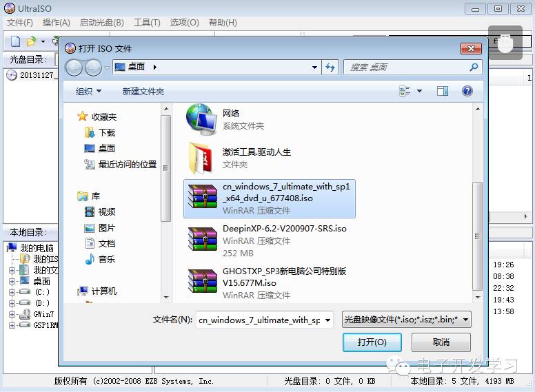Image resolution: width=535 pixels, height=392 pixels.
Task: Click the search magnifier icon
Action: point(474,67)
